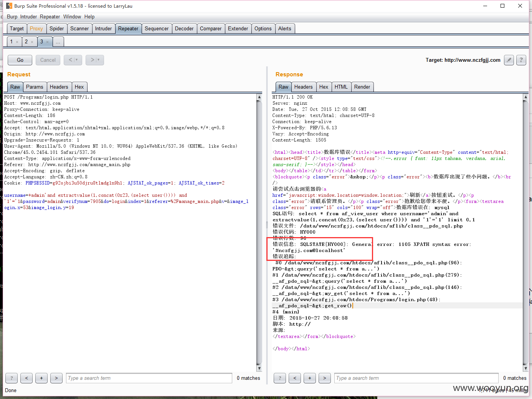Open request history forward dropdown

95,60
